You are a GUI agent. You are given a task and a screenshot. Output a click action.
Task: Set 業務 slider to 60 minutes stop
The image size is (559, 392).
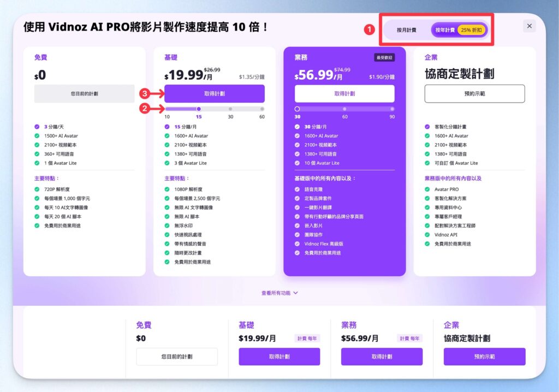tap(344, 109)
